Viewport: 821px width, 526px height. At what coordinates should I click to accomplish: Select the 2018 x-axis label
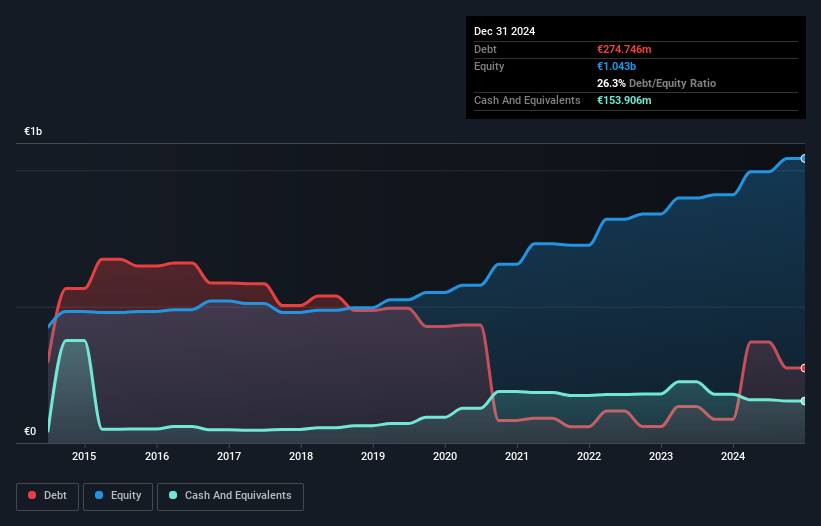[301, 456]
